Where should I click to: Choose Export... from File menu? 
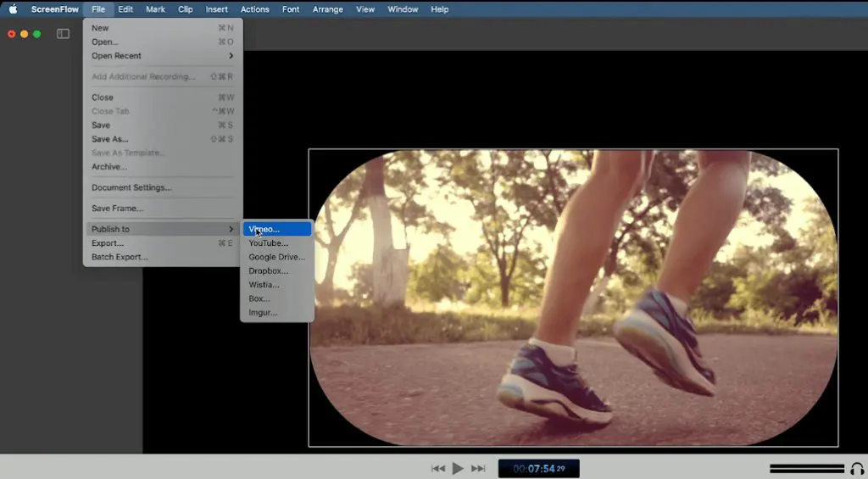pyautogui.click(x=163, y=243)
